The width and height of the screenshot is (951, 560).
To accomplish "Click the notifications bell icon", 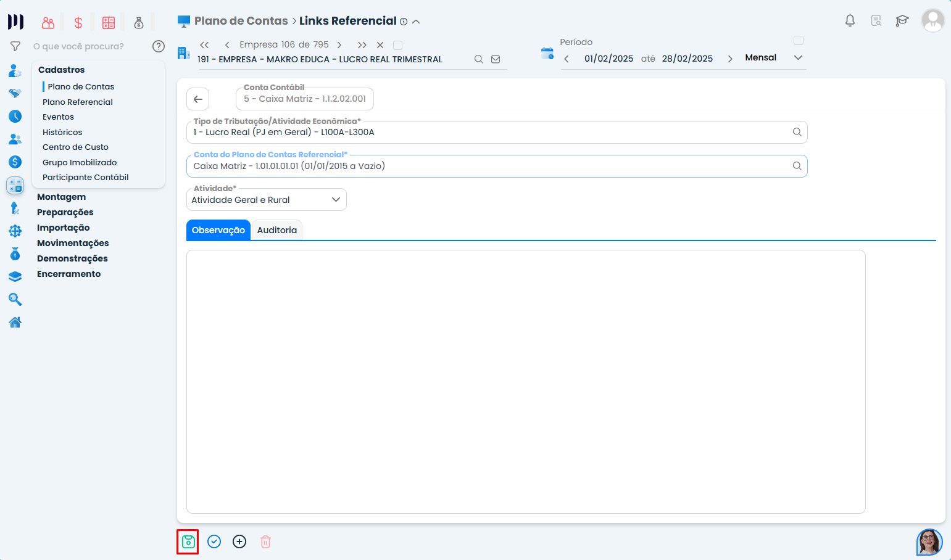I will pyautogui.click(x=850, y=20).
